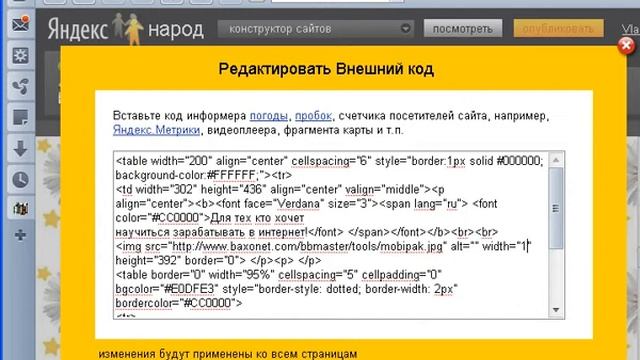The height and width of the screenshot is (360, 640).
Task: Open the mail envelope sidebar icon
Action: click(20, 25)
